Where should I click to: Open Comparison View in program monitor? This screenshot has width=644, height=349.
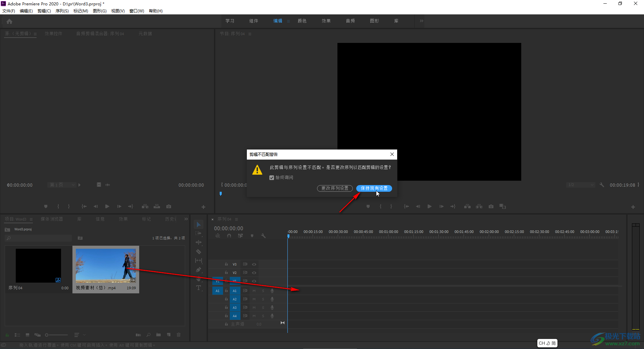pos(502,207)
